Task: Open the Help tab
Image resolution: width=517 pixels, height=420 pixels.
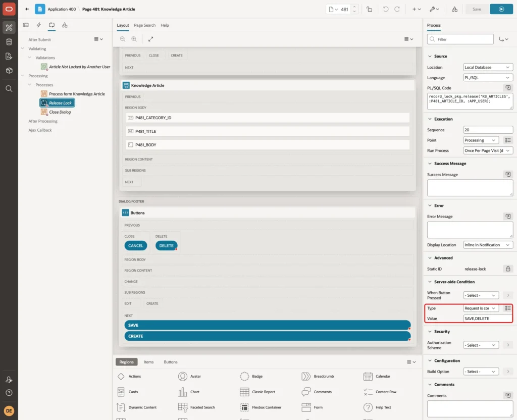Action: [165, 25]
